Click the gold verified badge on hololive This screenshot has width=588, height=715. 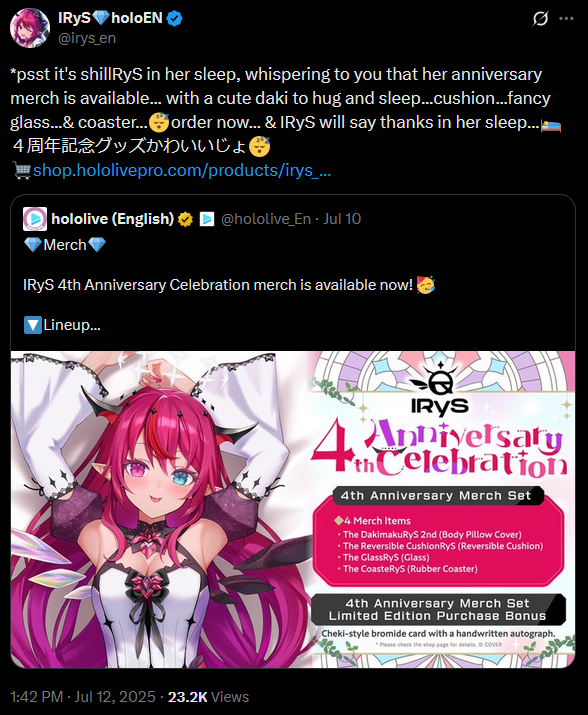pos(185,219)
